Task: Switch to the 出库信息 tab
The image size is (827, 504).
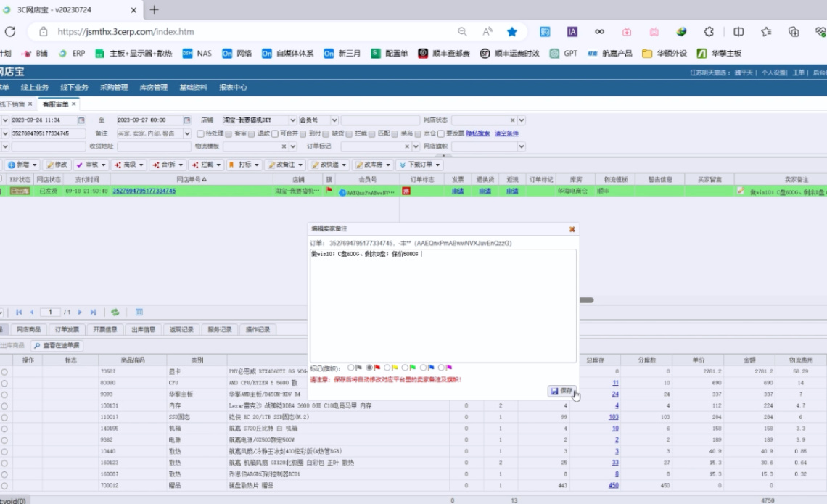Action: click(143, 329)
